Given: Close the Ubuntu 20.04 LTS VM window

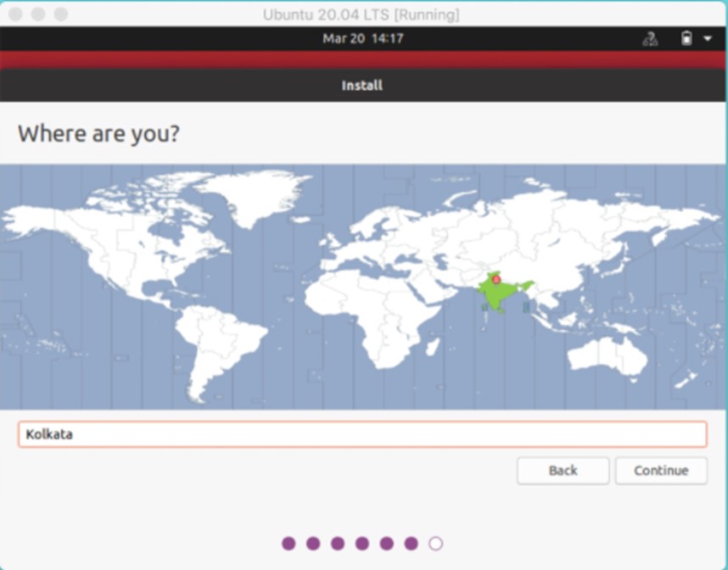Looking at the screenshot, I should (16, 14).
